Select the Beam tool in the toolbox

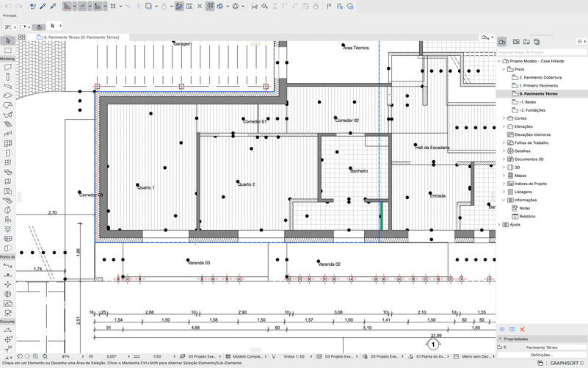pos(8,86)
